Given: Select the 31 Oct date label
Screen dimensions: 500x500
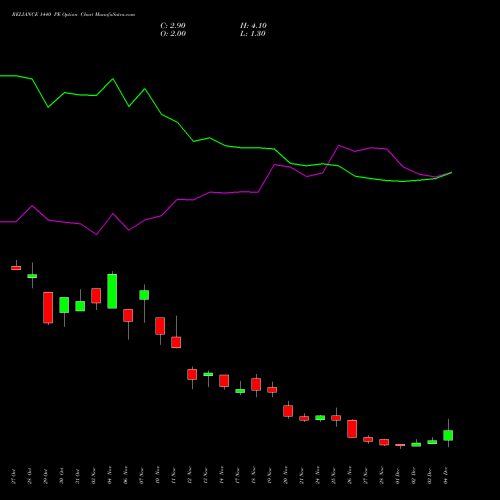Looking at the screenshot, I should click(x=78, y=476).
